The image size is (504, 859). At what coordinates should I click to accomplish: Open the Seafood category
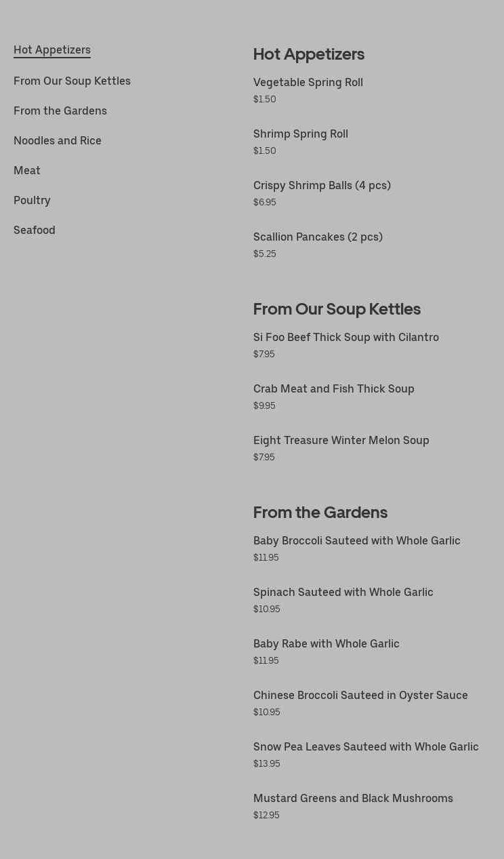click(x=35, y=230)
